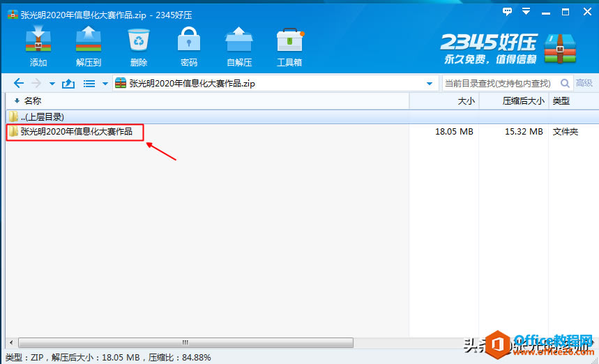Go forward with the right arrow
599x364 pixels.
[36, 83]
